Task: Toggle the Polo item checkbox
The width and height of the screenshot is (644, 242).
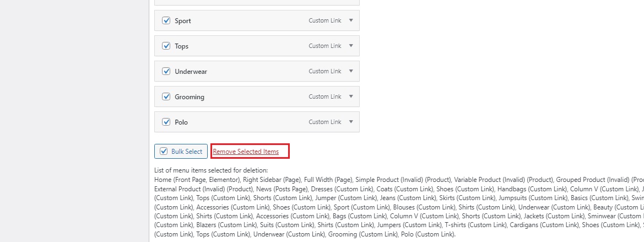Action: [x=166, y=122]
